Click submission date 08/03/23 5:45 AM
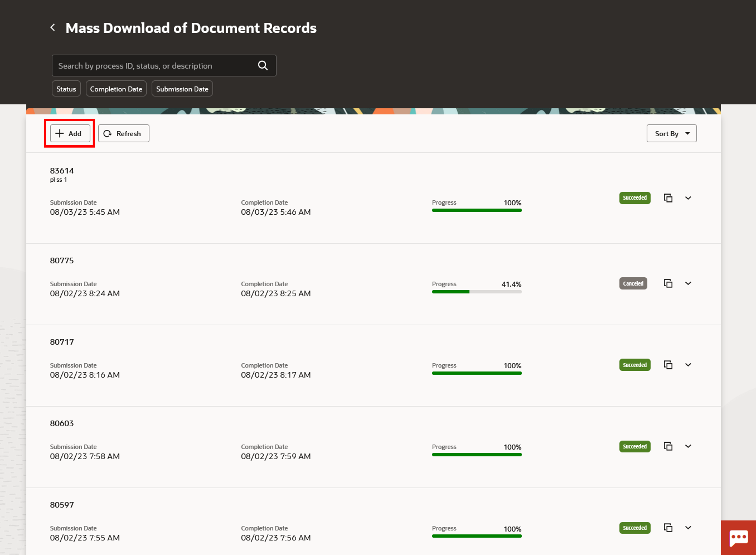Image resolution: width=756 pixels, height=555 pixels. tap(85, 212)
